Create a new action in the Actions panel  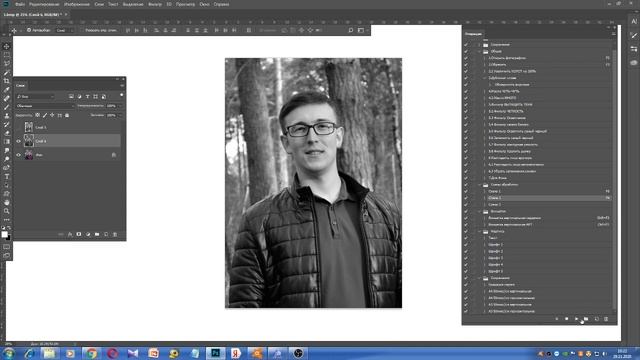596,319
